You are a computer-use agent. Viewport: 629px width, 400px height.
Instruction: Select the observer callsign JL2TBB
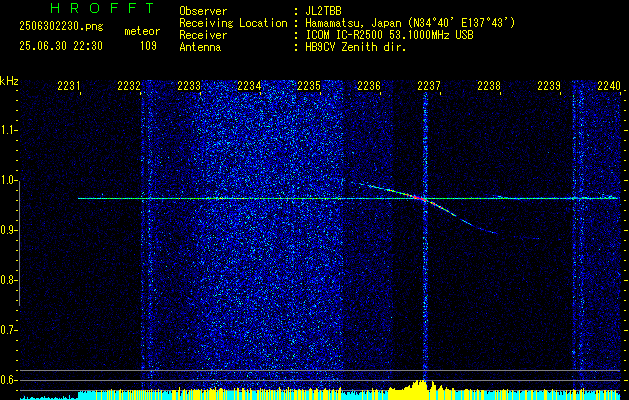pyautogui.click(x=323, y=11)
